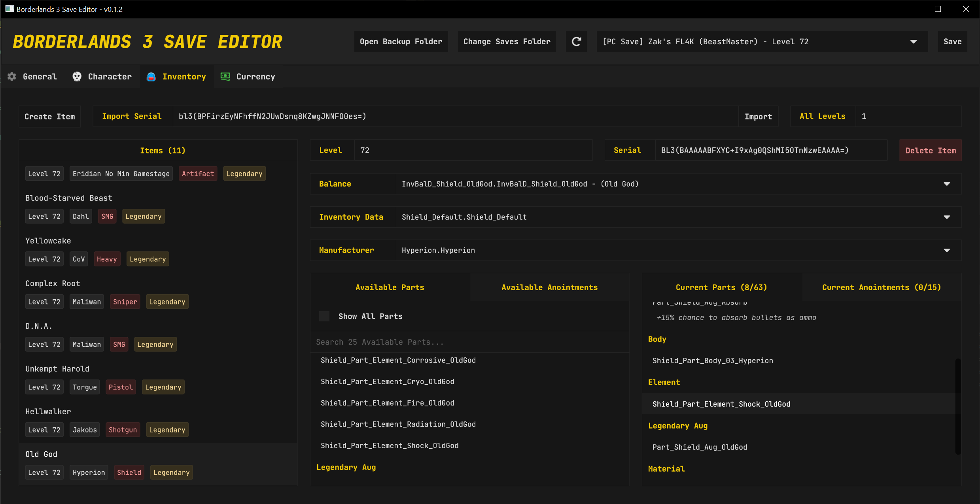Switch to Current Anointments tab
Image resolution: width=980 pixels, height=504 pixels.
[x=881, y=287]
